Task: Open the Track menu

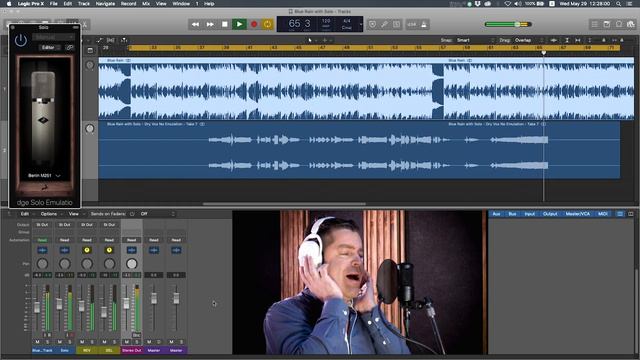Action: [x=84, y=4]
